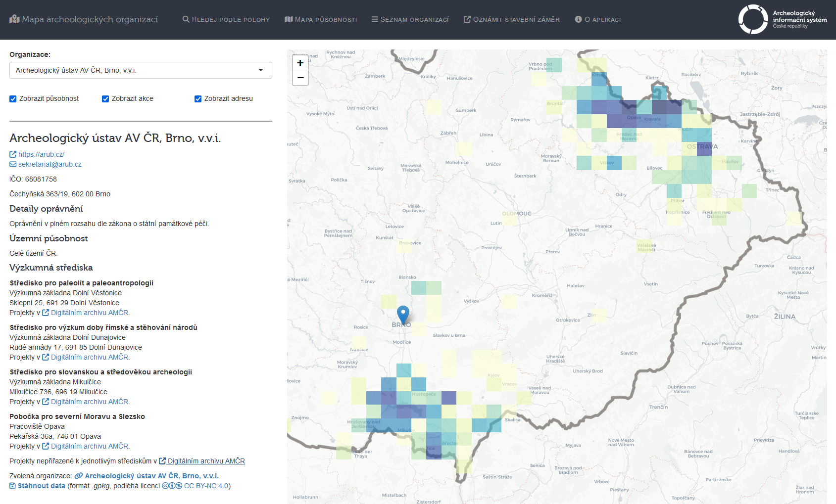Click the blue Brno location marker

[x=403, y=314]
